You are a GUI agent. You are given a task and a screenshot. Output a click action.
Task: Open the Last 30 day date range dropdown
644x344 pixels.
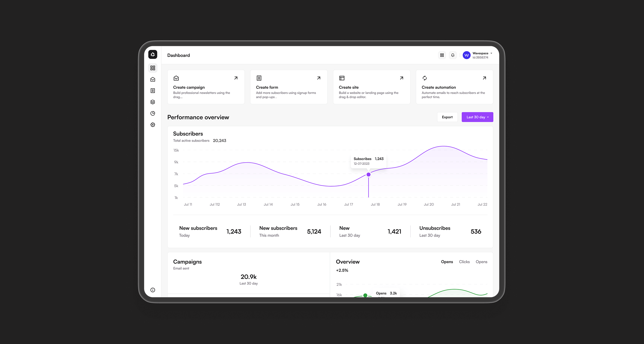coord(477,117)
